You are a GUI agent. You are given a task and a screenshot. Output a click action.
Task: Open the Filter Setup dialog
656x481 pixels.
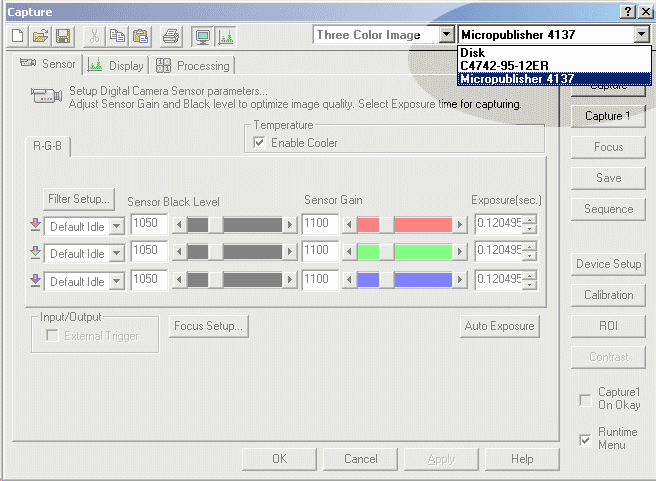(79, 198)
